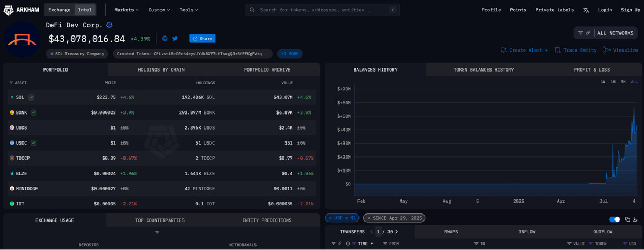The width and height of the screenshot is (644, 250).
Task: Switch to Exchange mode
Action: click(59, 10)
